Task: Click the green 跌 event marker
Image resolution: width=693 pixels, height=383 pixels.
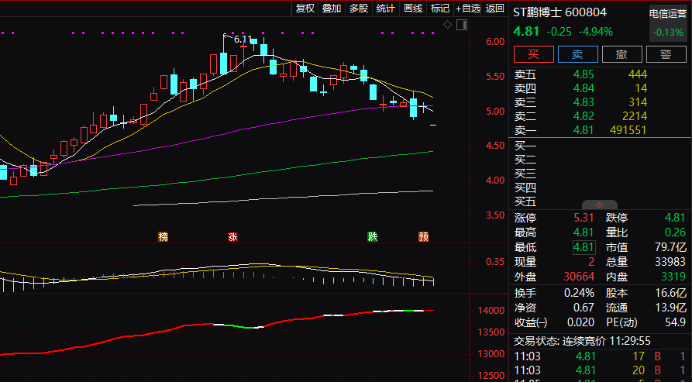Action: (x=372, y=237)
